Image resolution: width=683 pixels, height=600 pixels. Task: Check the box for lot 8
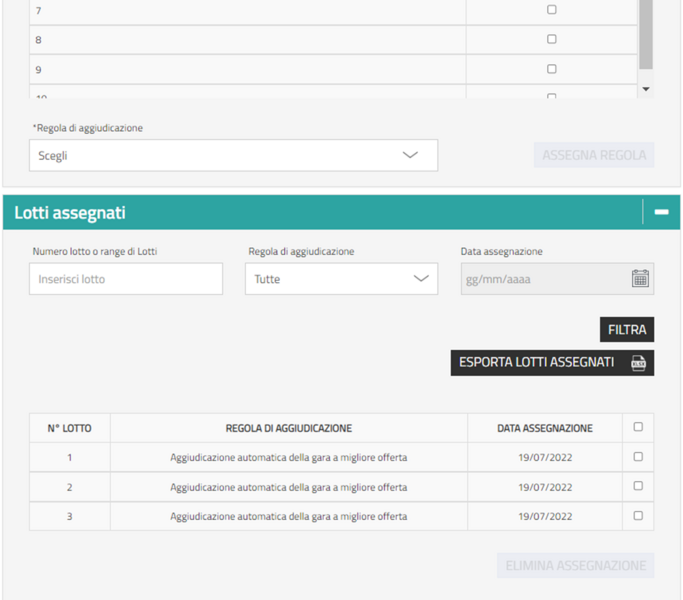click(x=551, y=40)
